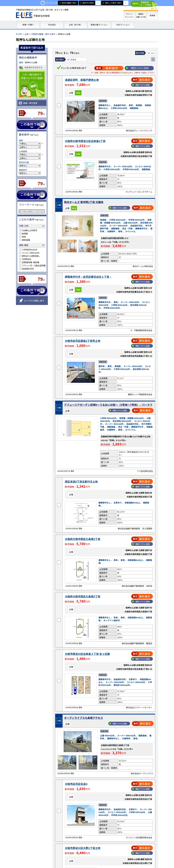174x868 pixels.
Task: Click the topmost この条件で検索 search button
Action: (x=32, y=125)
